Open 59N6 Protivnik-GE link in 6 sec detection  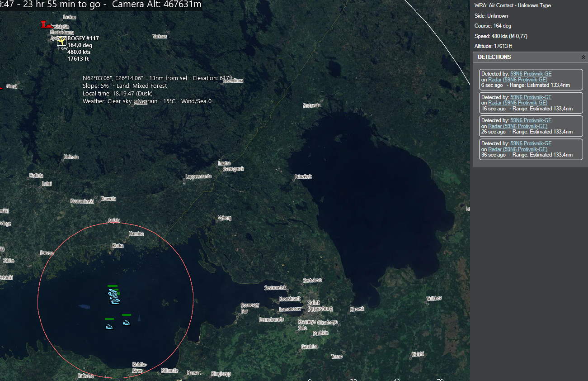pos(531,74)
